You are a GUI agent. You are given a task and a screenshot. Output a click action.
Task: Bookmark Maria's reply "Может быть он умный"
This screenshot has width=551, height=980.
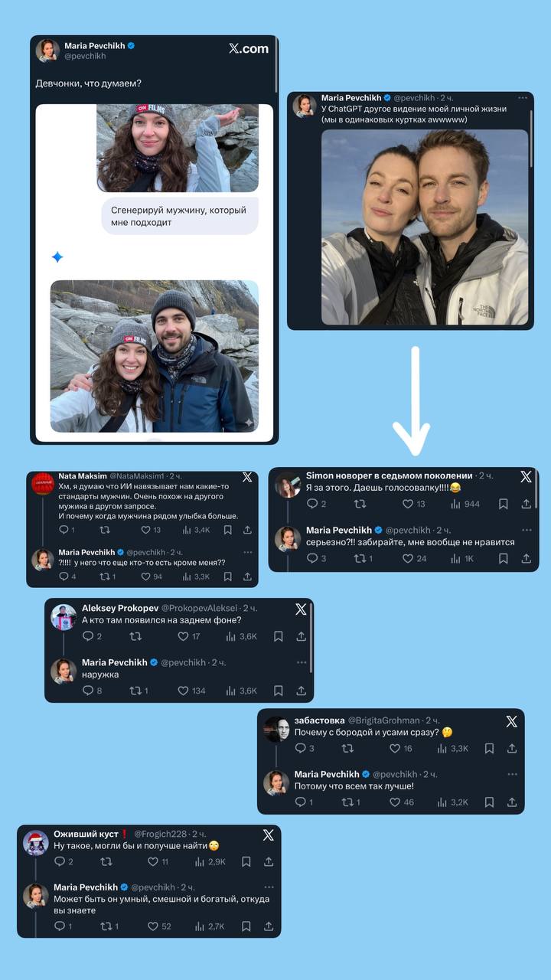click(246, 926)
